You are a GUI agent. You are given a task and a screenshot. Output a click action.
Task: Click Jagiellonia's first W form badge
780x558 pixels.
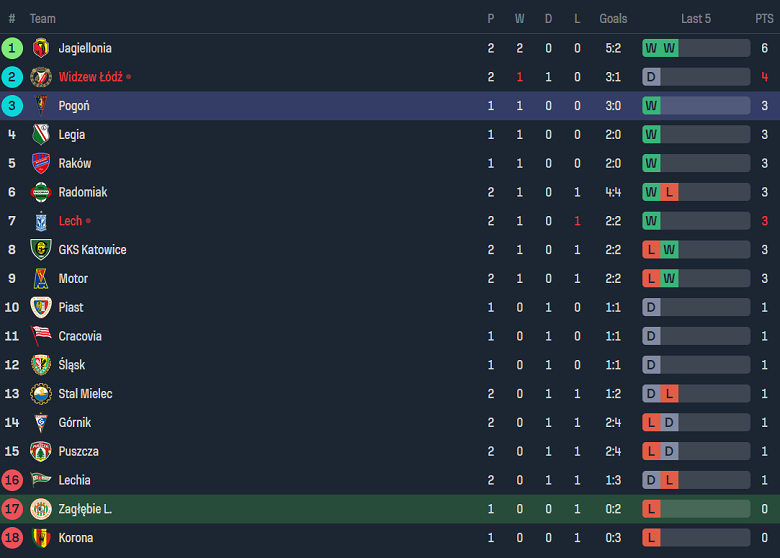[x=652, y=48]
